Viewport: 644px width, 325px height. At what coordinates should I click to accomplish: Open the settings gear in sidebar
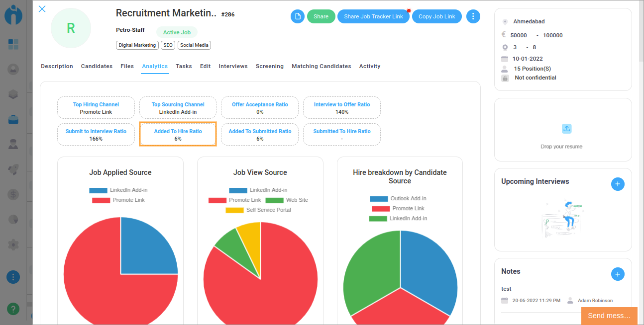pos(13,244)
